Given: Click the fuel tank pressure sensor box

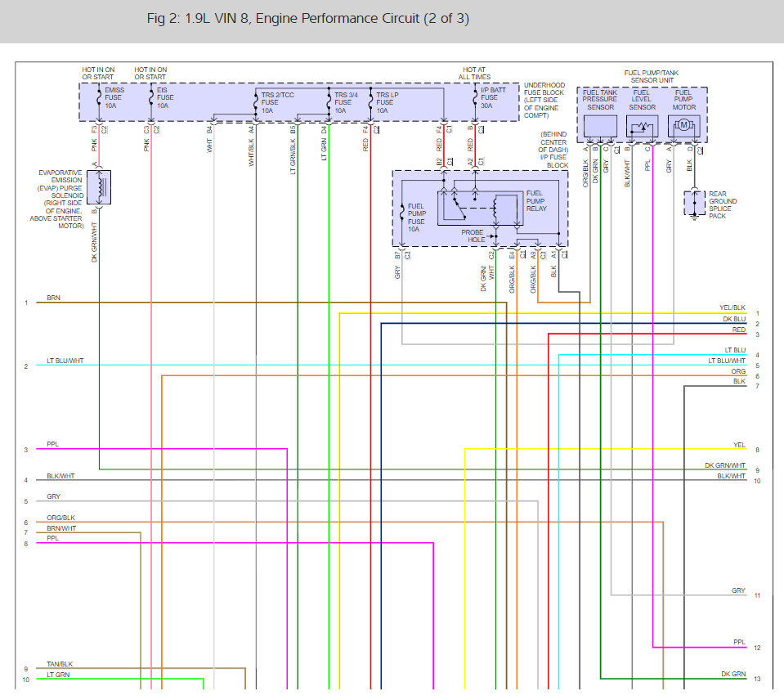Looking at the screenshot, I should (600, 126).
